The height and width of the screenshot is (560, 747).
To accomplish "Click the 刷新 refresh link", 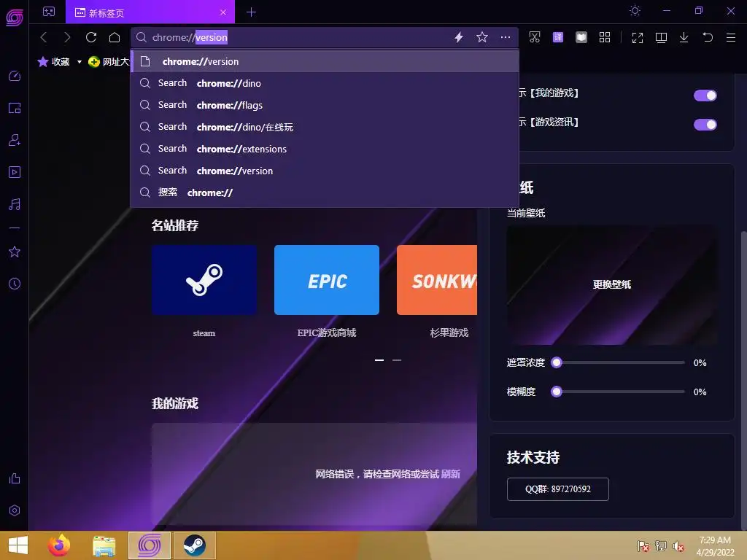I will point(450,474).
